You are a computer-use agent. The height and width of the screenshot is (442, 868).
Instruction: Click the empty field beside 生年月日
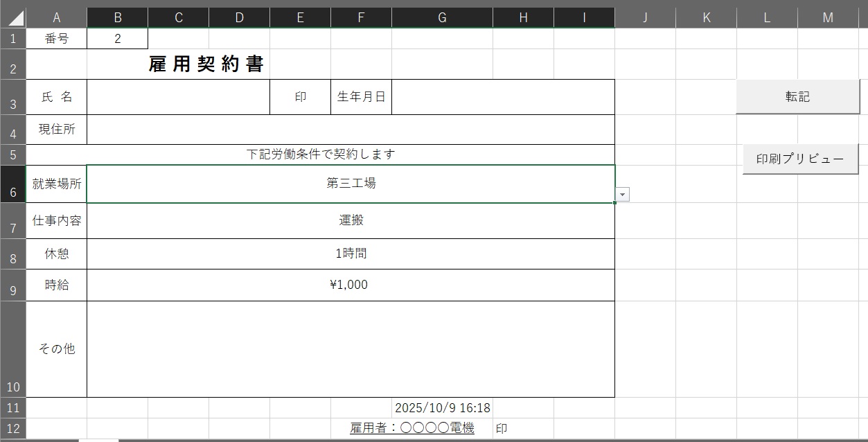pos(503,97)
